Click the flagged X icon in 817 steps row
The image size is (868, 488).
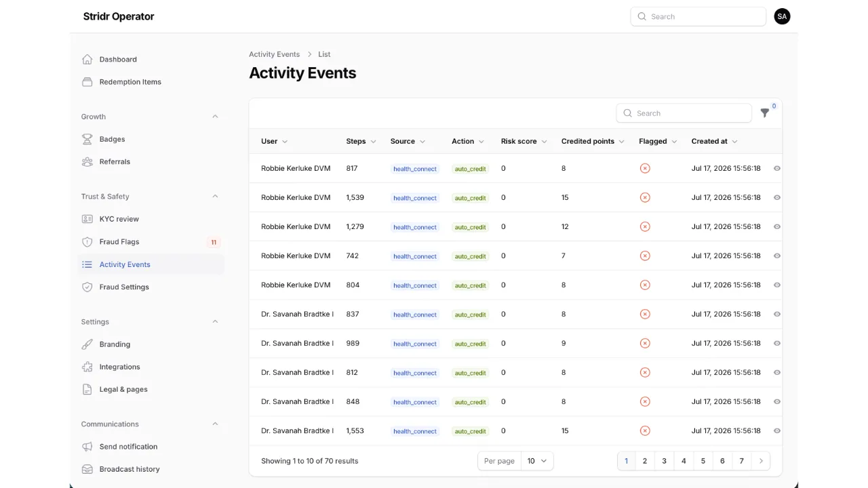[x=645, y=168]
